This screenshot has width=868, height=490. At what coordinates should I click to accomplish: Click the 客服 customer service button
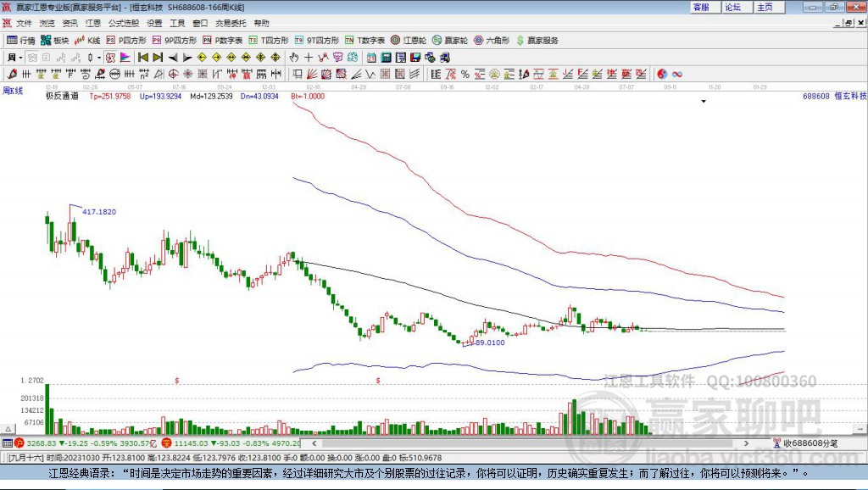tap(706, 7)
